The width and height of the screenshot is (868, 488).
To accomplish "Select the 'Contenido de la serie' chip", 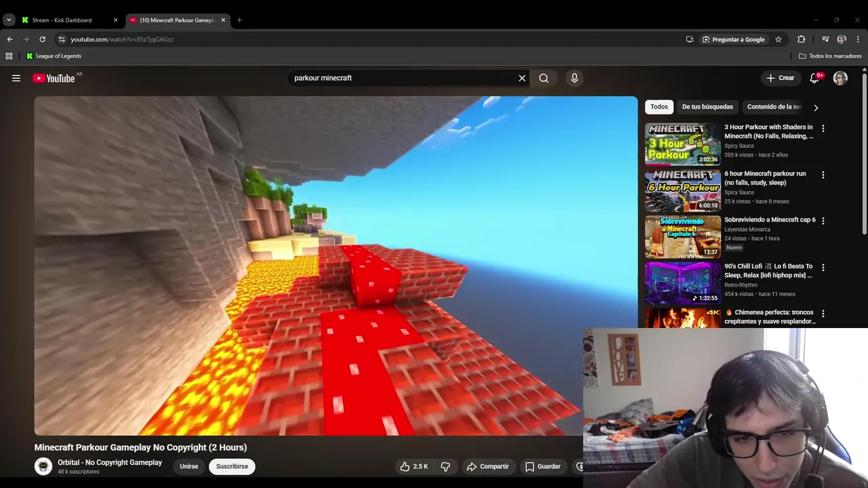I will pos(774,106).
